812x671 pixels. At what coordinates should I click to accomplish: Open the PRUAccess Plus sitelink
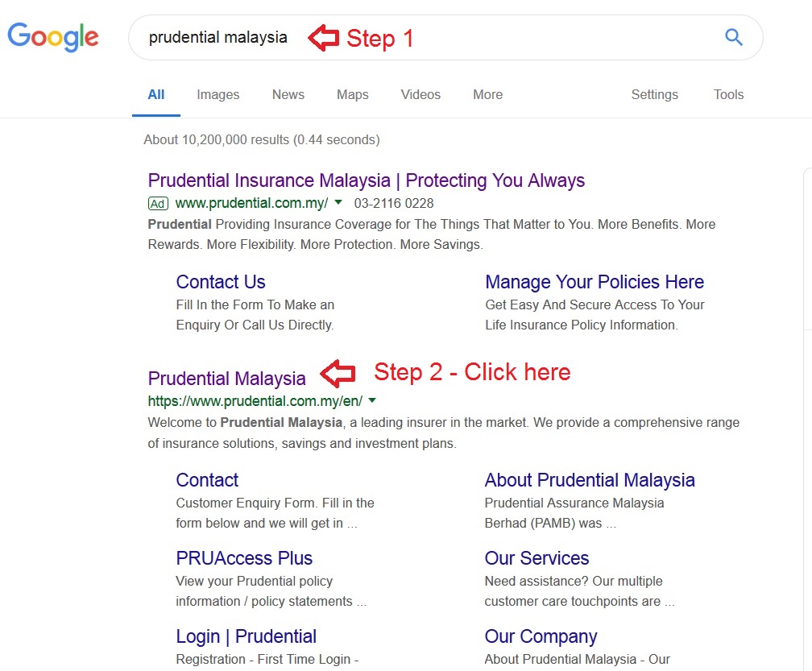[243, 558]
